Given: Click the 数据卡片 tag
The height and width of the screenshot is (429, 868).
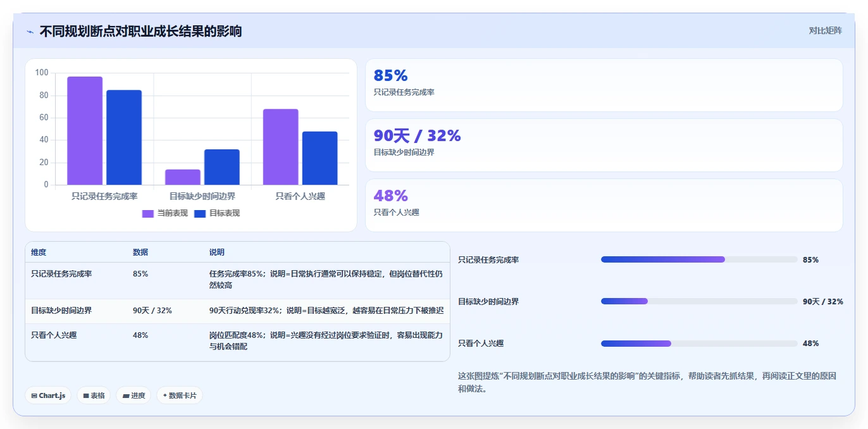Looking at the screenshot, I should point(180,395).
